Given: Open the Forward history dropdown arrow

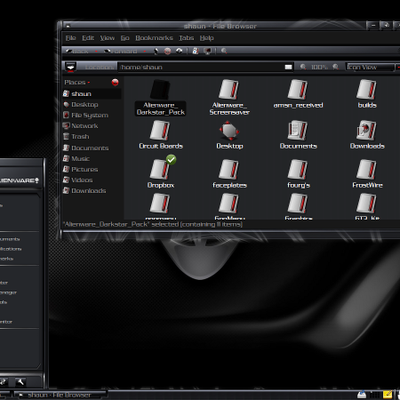Looking at the screenshot, I should [144, 51].
